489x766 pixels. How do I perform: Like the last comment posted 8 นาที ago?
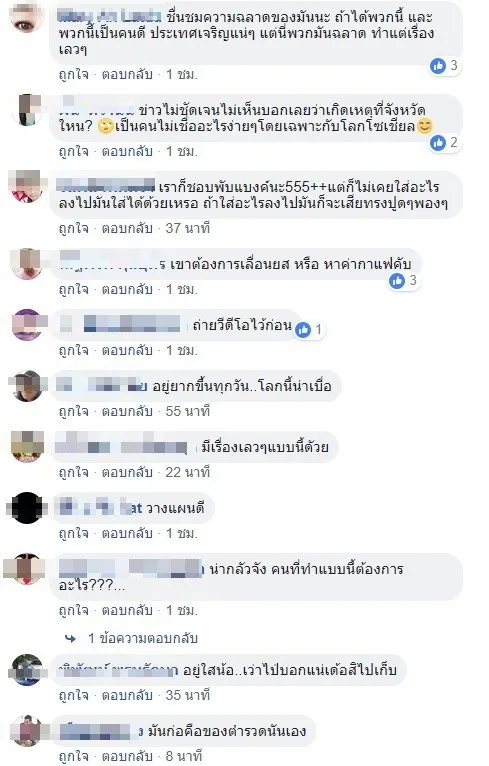pos(73,756)
